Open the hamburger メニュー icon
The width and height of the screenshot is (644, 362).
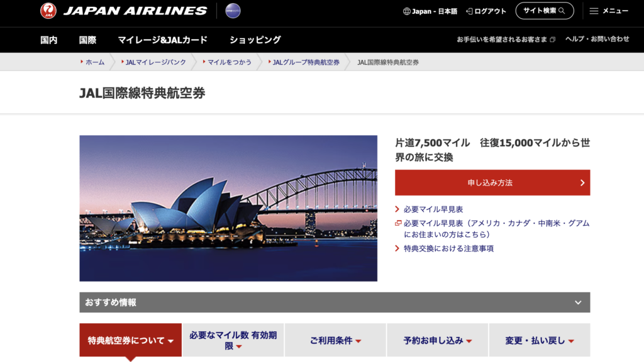point(594,11)
